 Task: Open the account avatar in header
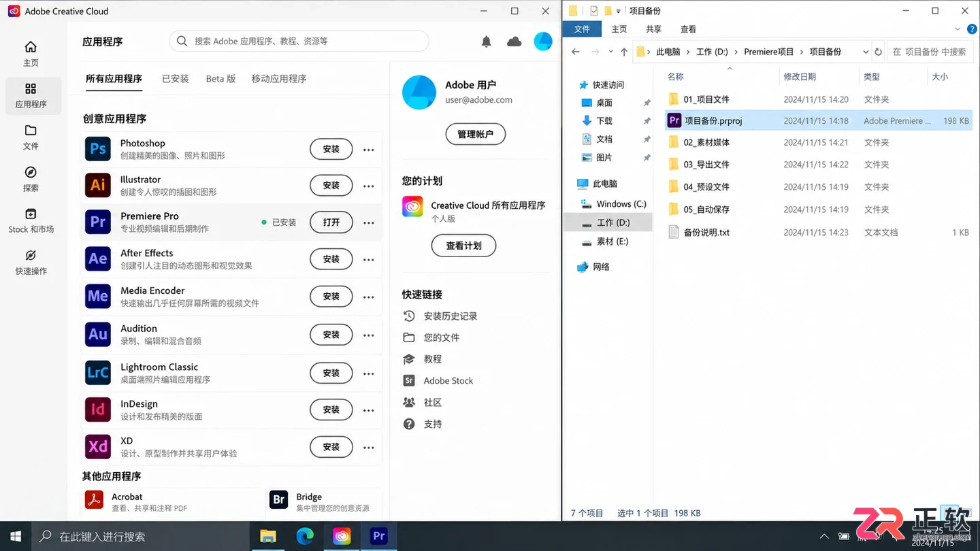[x=543, y=41]
